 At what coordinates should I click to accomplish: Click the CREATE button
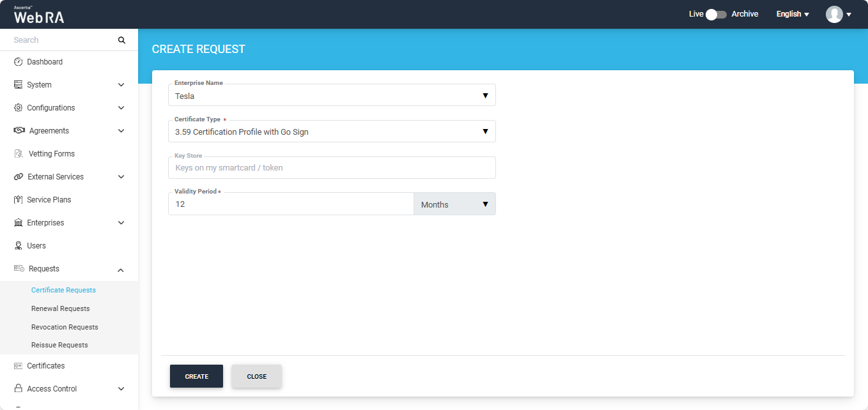(x=196, y=376)
